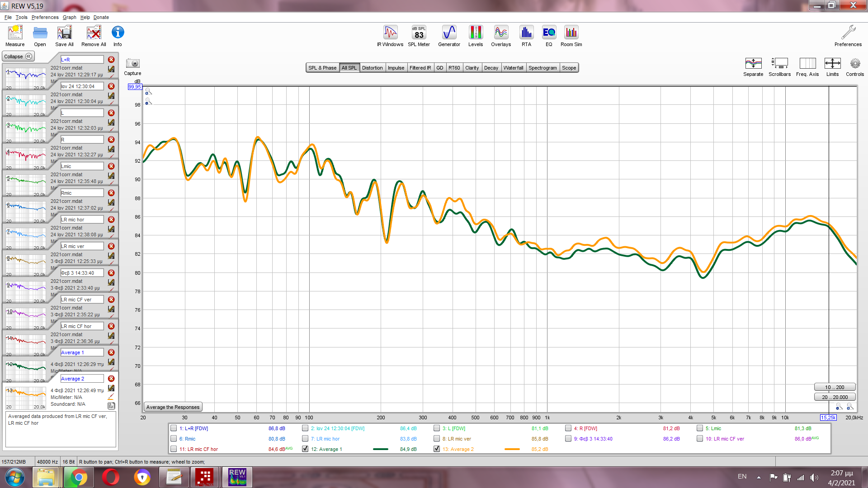Switch to the Waterfall tab
The height and width of the screenshot is (488, 868).
(x=513, y=68)
